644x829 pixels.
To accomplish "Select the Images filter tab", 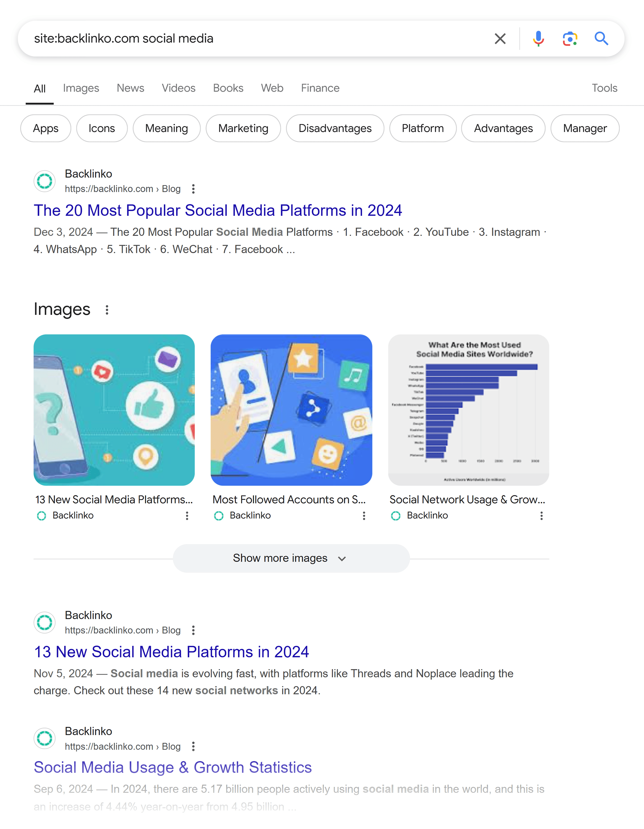I will point(81,88).
